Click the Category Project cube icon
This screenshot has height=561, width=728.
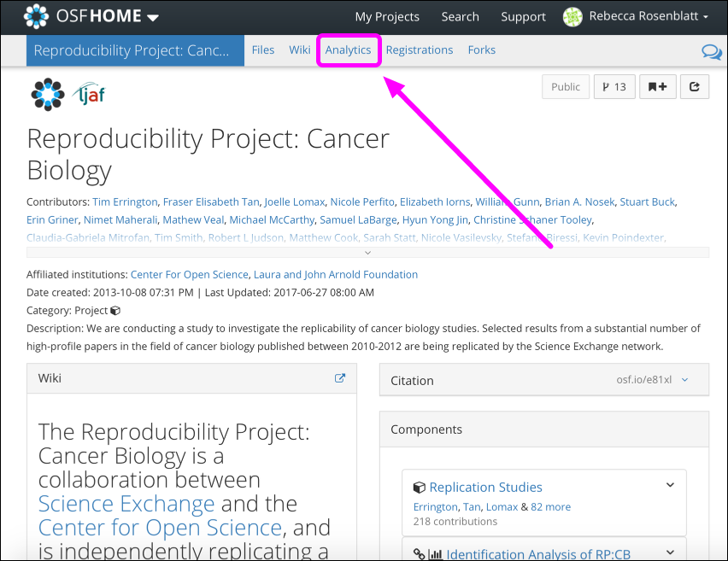point(115,311)
